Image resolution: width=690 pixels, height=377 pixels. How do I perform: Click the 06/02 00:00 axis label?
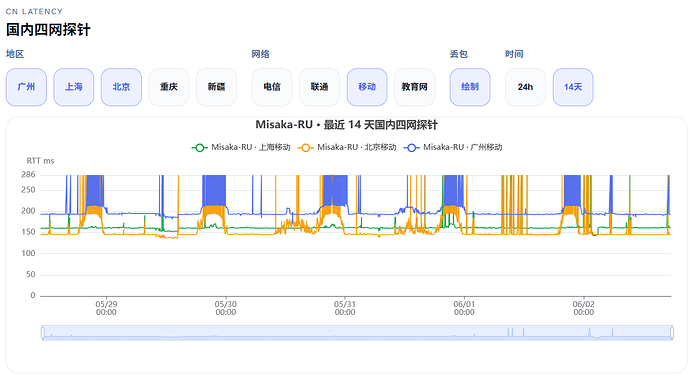coord(584,308)
